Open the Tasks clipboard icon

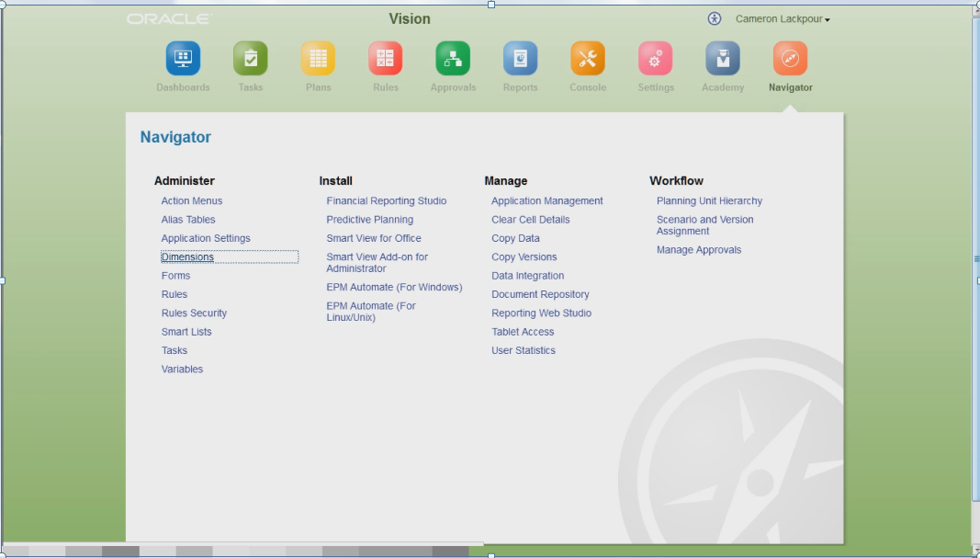pos(251,58)
